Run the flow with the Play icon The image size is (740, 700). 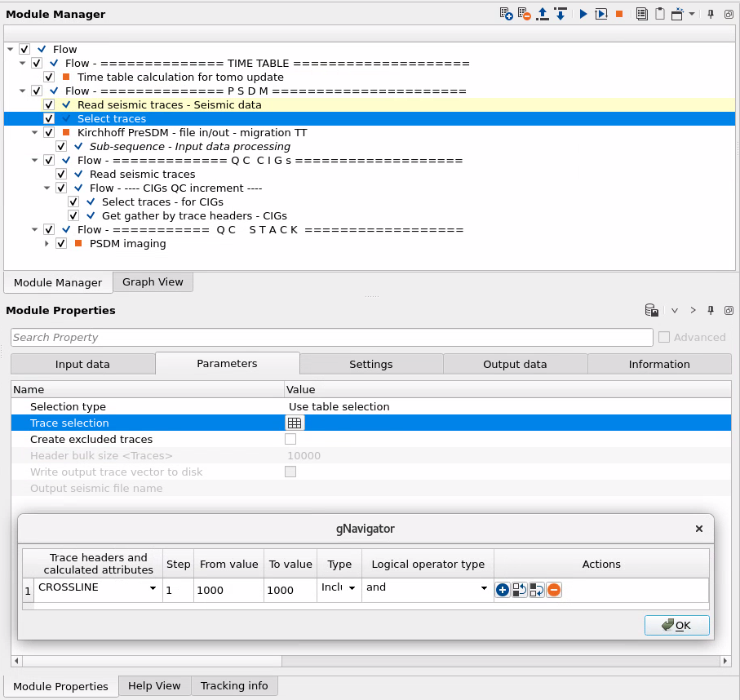coord(582,12)
